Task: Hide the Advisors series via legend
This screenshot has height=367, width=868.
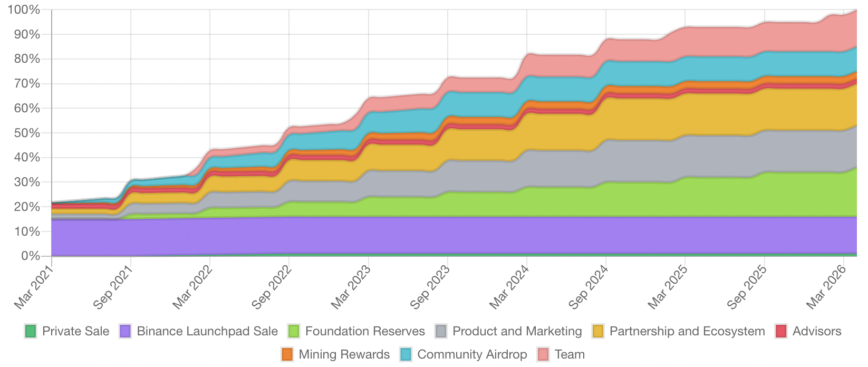Action: (x=817, y=331)
